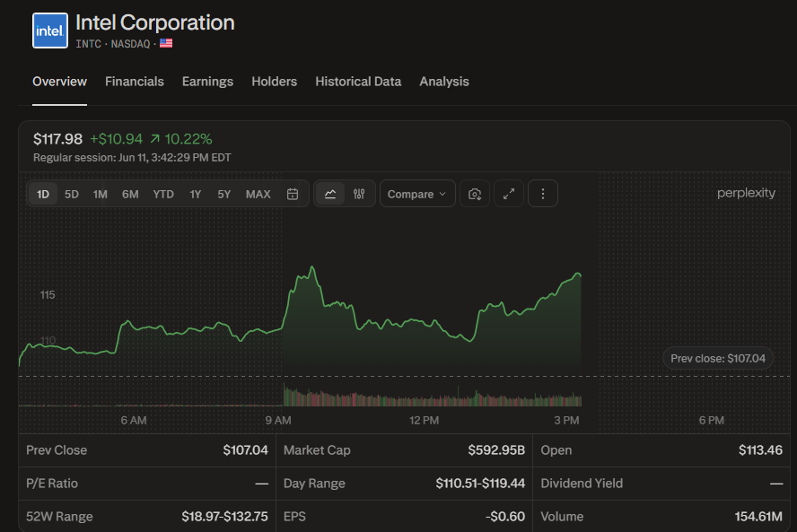Select the YTD time range

(163, 194)
